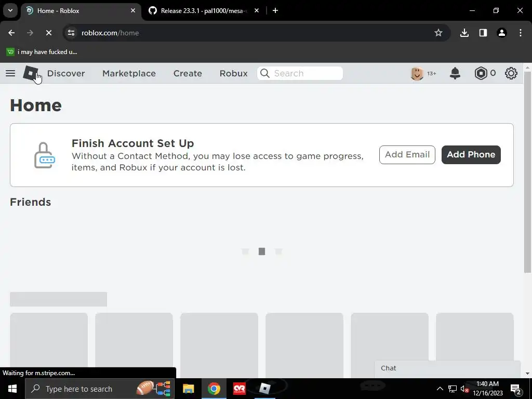The height and width of the screenshot is (399, 532).
Task: Click the page vertical scrollbar thumb
Action: click(x=527, y=171)
